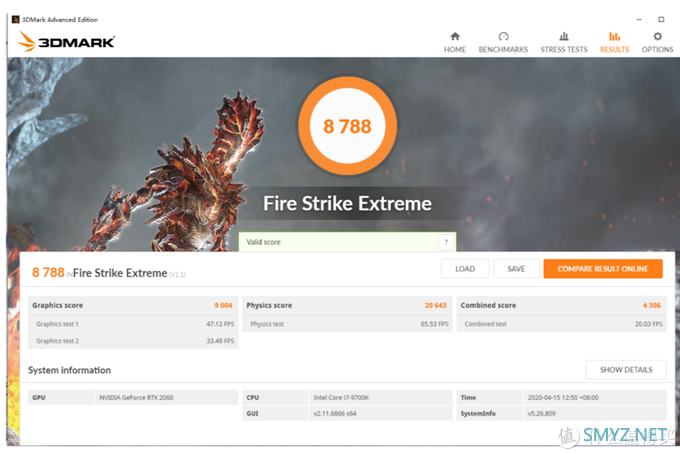Minimize the 3DMark window

tap(639, 20)
